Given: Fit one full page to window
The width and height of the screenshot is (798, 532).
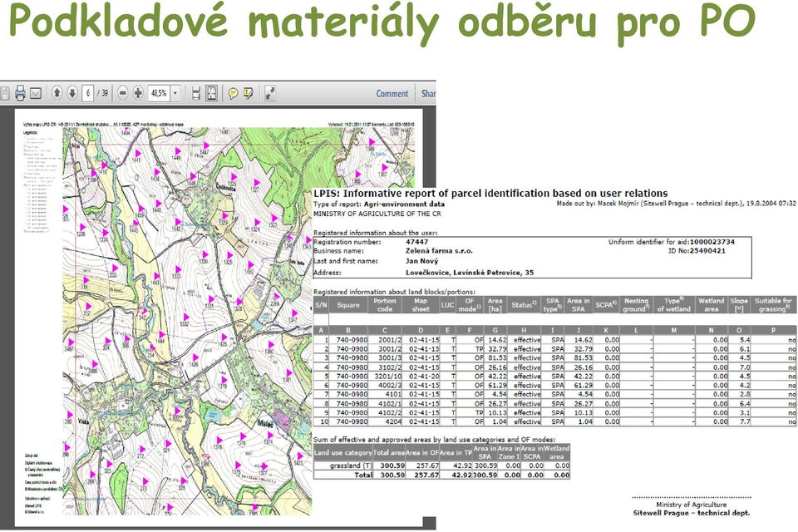Looking at the screenshot, I should pyautogui.click(x=211, y=93).
